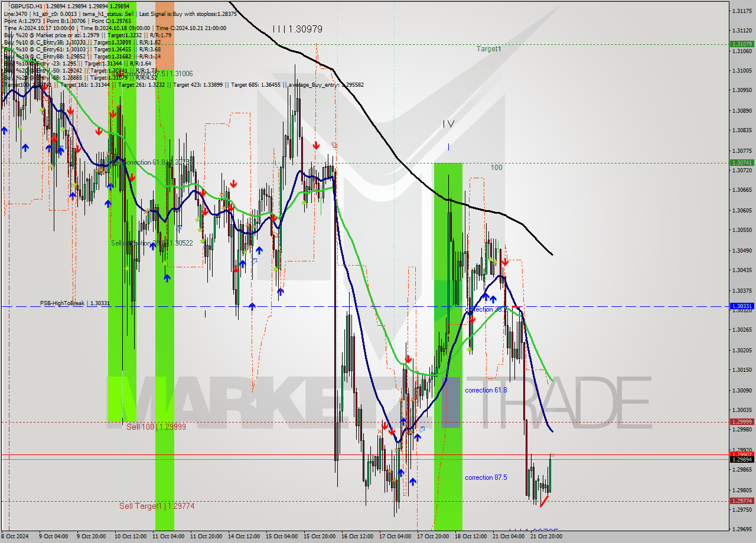Click the 1.29695 price axis label
This screenshot has height=543, width=756.
(x=742, y=530)
